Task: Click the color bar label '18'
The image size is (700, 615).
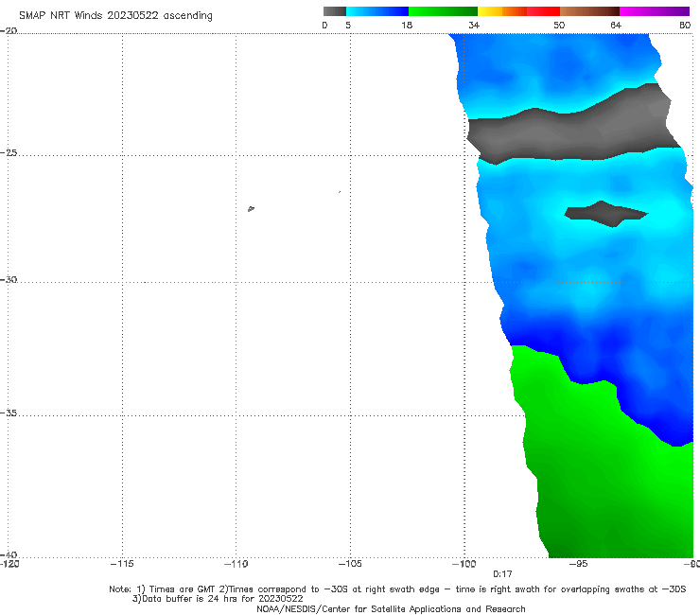Action: tap(407, 25)
